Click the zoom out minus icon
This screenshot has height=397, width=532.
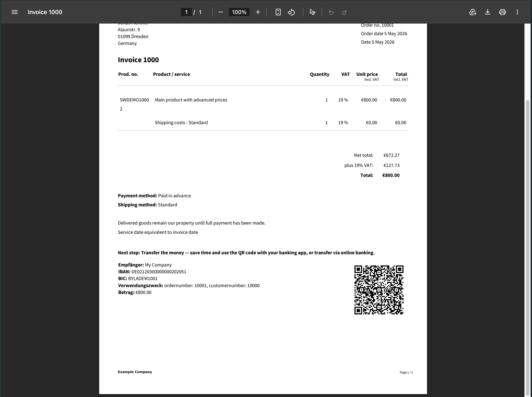[x=221, y=12]
